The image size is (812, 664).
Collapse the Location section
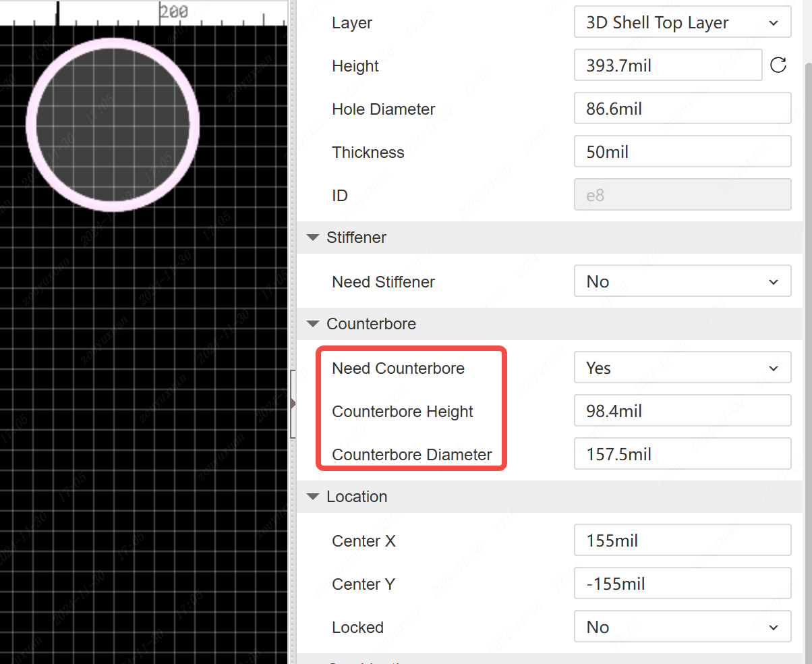click(313, 497)
